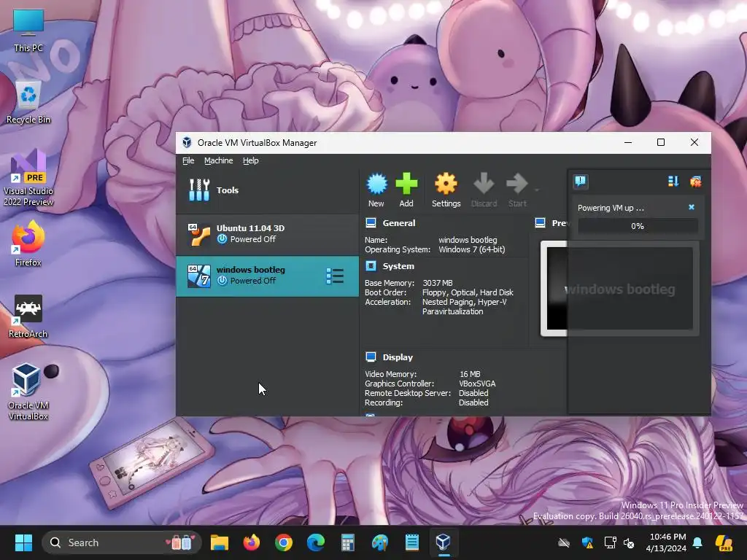
Task: Click the Video Memory 16 MB value
Action: coord(470,374)
